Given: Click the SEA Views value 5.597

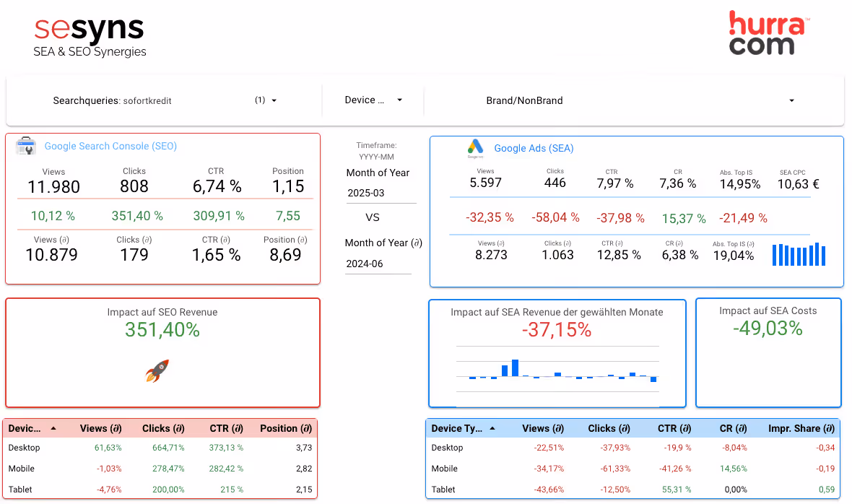Looking at the screenshot, I should pos(486,183).
